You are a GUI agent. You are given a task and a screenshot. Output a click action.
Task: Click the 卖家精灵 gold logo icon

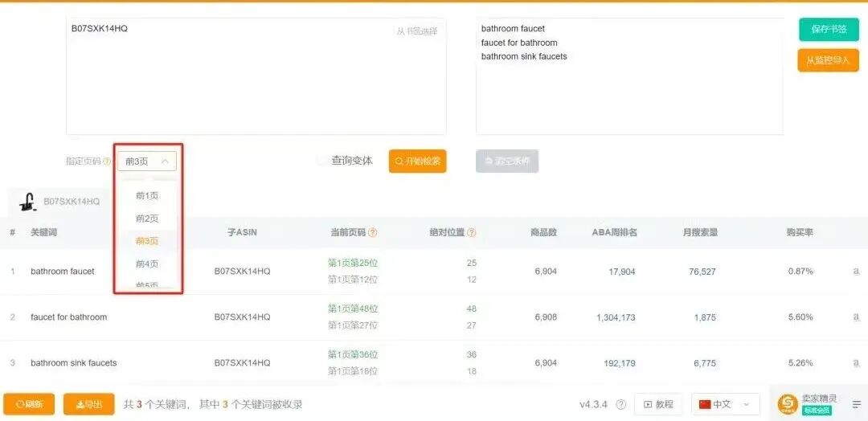tap(788, 404)
